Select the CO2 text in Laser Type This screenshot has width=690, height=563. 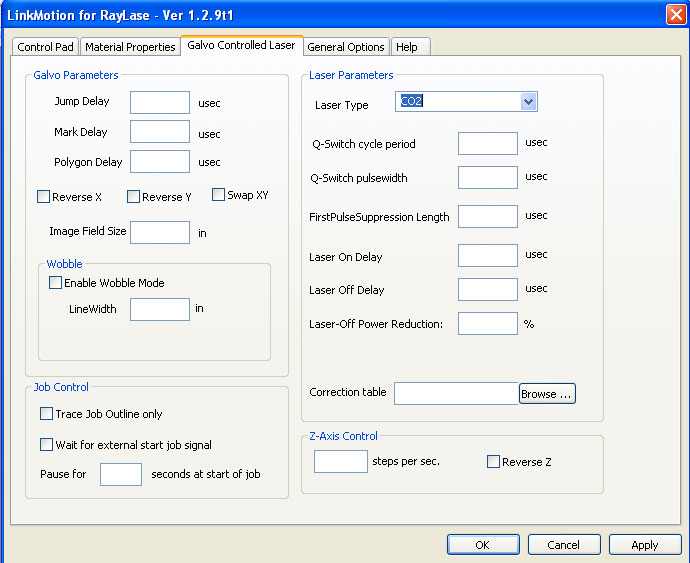click(x=411, y=101)
